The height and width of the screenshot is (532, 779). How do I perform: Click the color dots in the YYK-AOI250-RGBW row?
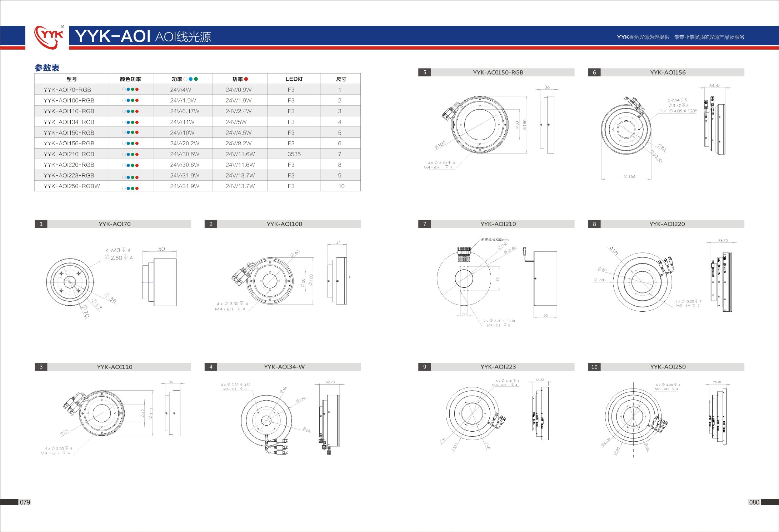[x=130, y=188]
